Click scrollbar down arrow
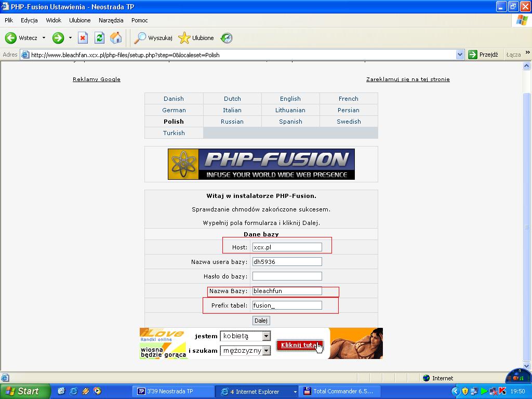 pos(527,366)
